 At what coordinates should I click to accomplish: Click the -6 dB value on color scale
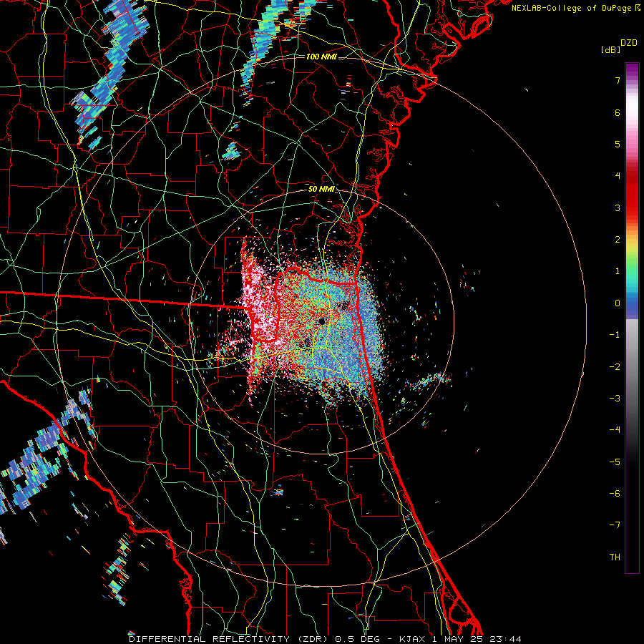(x=615, y=494)
